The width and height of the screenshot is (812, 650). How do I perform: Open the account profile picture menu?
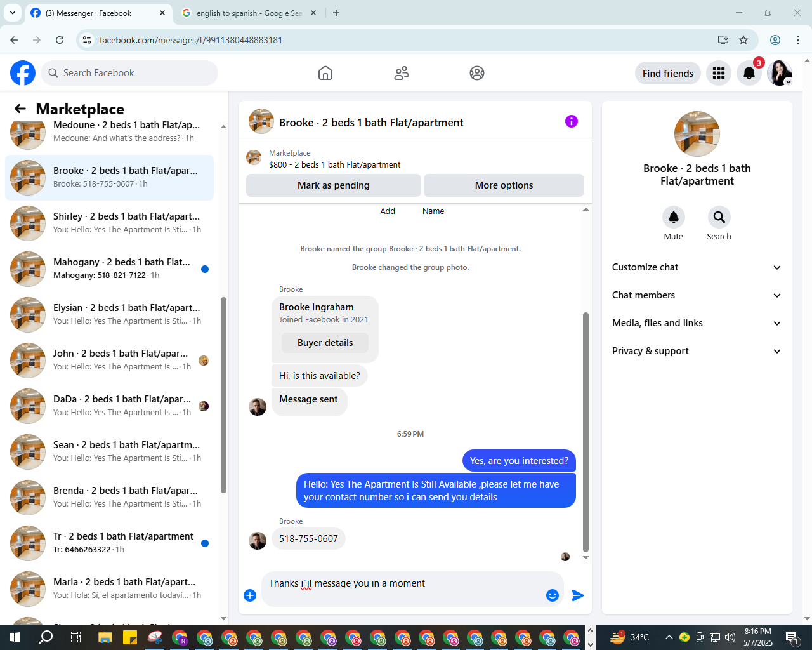(x=780, y=73)
